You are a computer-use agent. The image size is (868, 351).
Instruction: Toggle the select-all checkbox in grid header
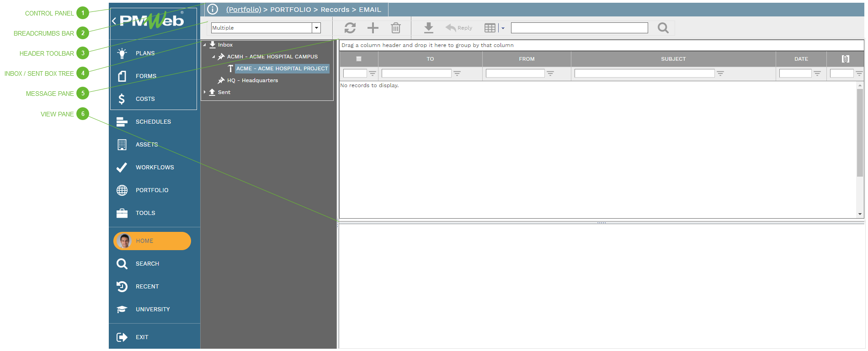point(359,59)
